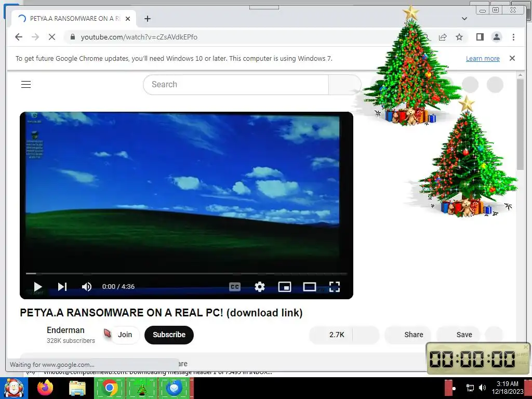Open File Explorer from taskbar
The width and height of the screenshot is (532, 399).
(77, 388)
